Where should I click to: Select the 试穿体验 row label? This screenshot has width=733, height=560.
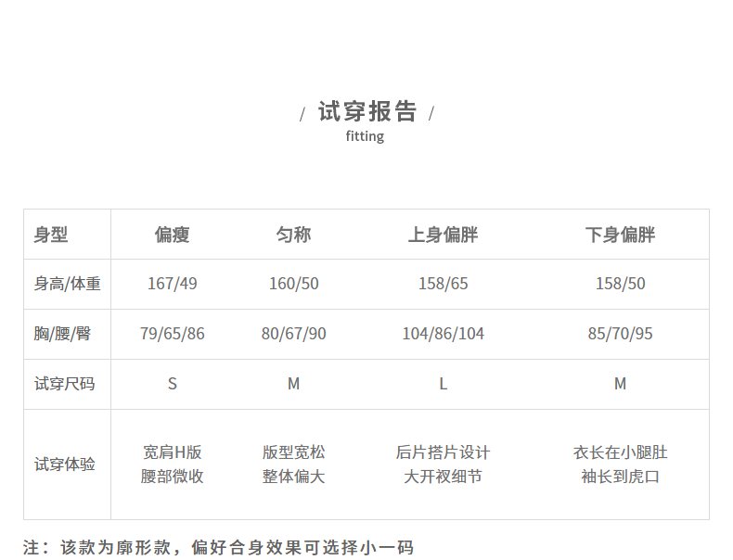coord(64,465)
